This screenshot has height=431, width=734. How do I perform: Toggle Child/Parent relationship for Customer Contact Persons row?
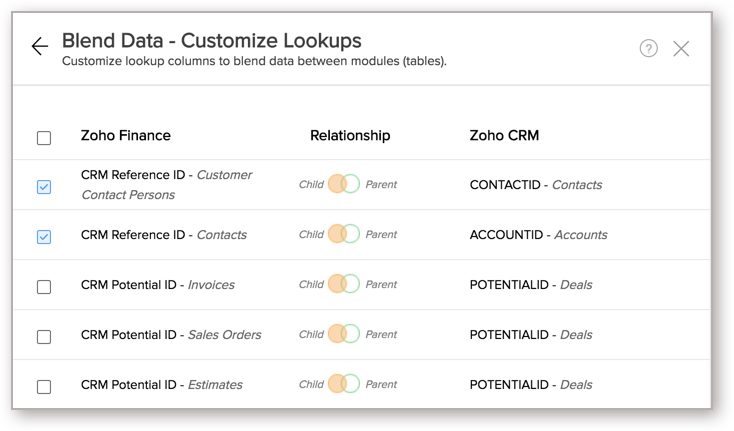pyautogui.click(x=344, y=184)
